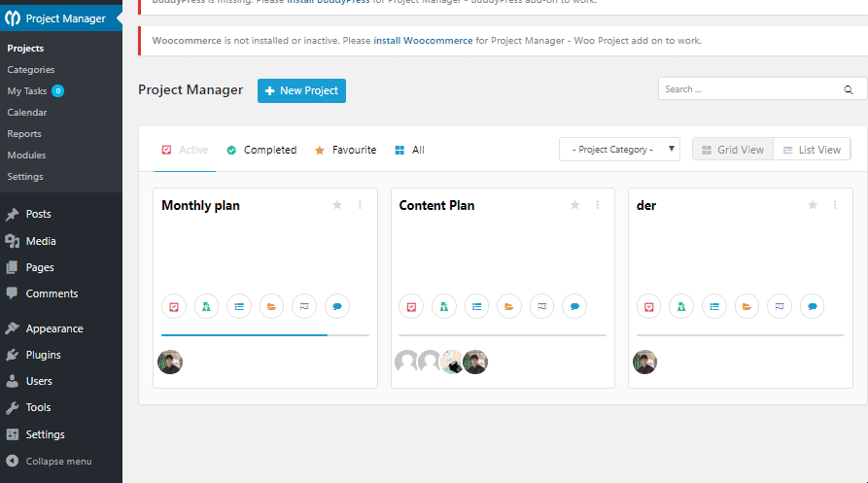
Task: Click the Collapse menu button
Action: [x=50, y=462]
